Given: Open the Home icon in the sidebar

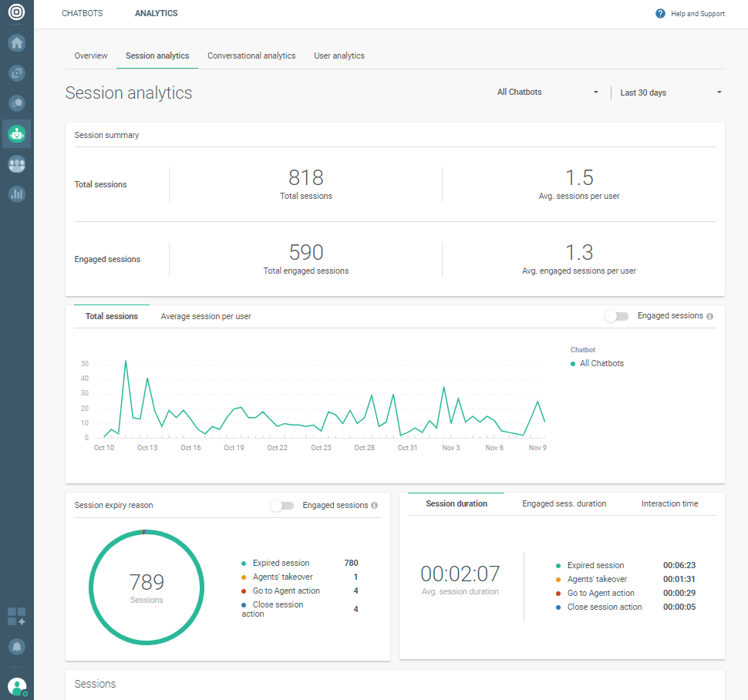Looking at the screenshot, I should 16,43.
